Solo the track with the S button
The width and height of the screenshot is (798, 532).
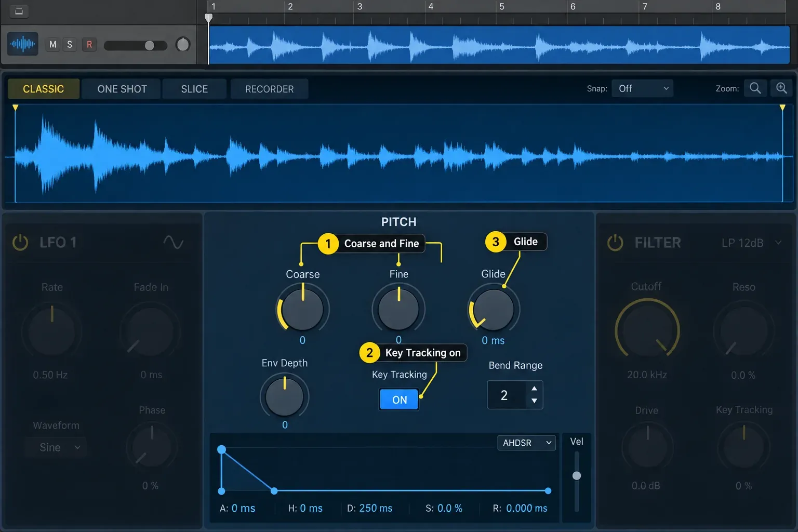click(x=70, y=45)
